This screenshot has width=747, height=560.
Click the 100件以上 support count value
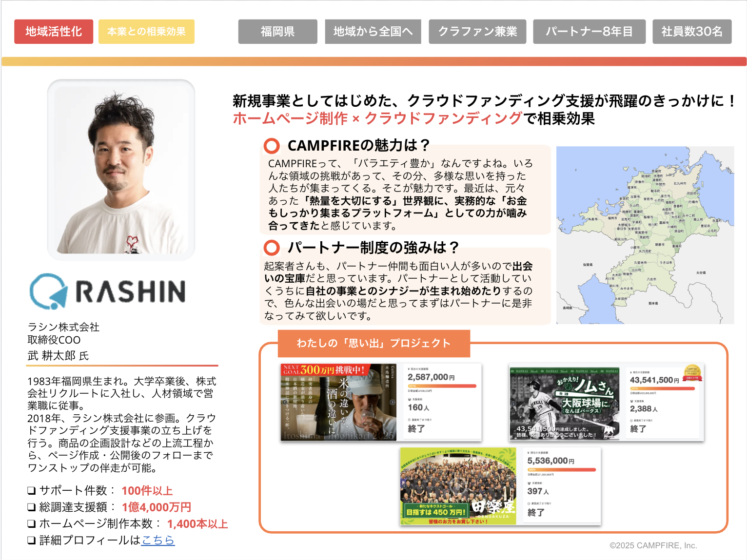click(147, 491)
